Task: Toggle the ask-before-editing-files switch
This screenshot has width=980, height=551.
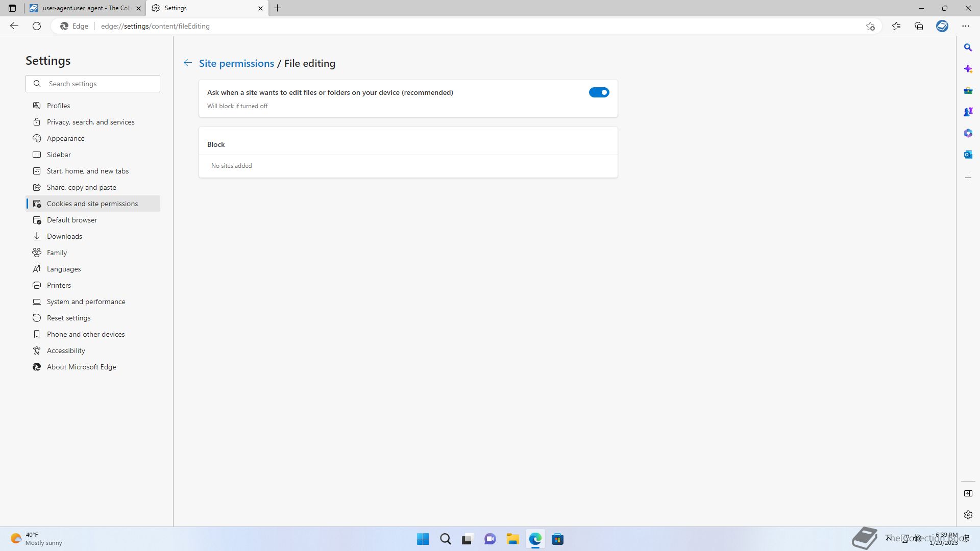Action: 599,92
